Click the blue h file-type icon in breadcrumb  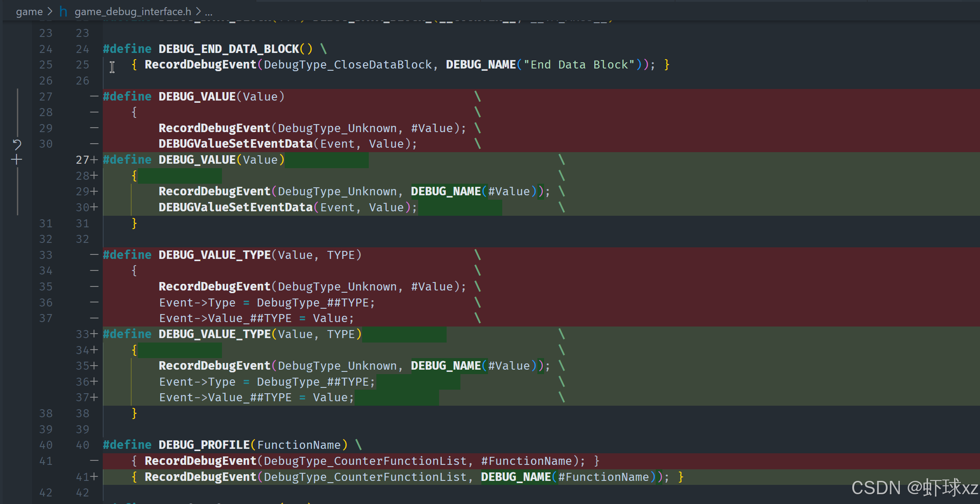pos(63,12)
